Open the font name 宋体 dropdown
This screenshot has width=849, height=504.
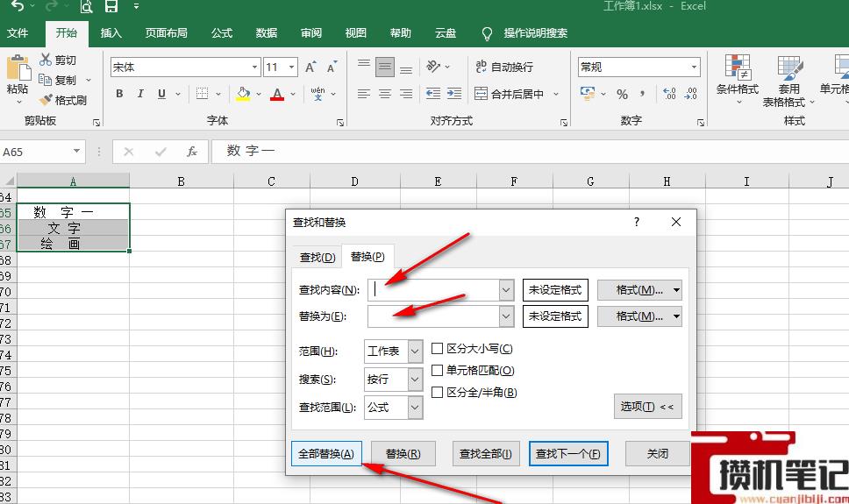click(x=254, y=67)
